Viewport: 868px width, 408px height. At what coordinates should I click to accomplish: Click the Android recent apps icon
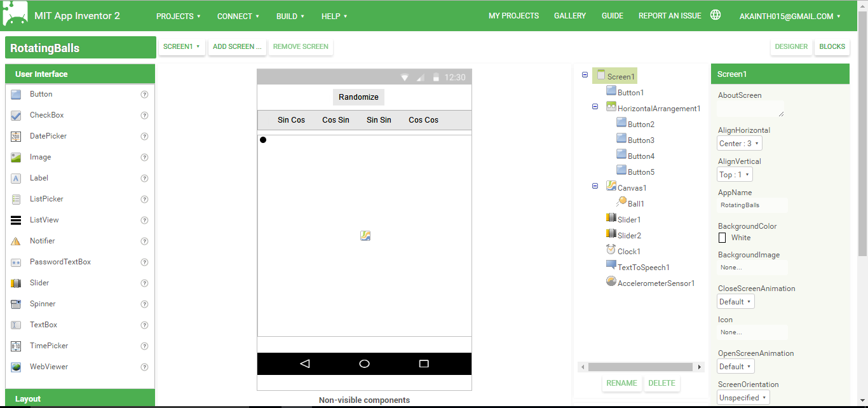(424, 364)
